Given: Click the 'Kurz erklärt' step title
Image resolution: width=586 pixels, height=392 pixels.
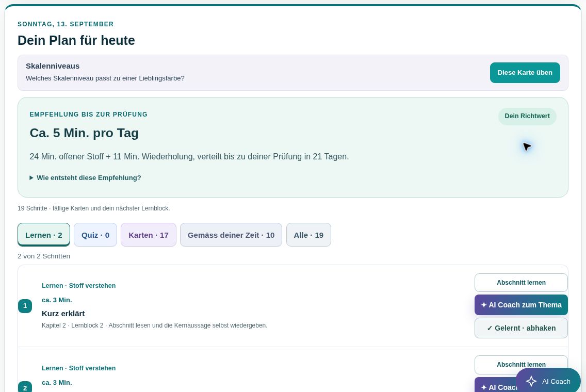Looking at the screenshot, I should tap(63, 314).
